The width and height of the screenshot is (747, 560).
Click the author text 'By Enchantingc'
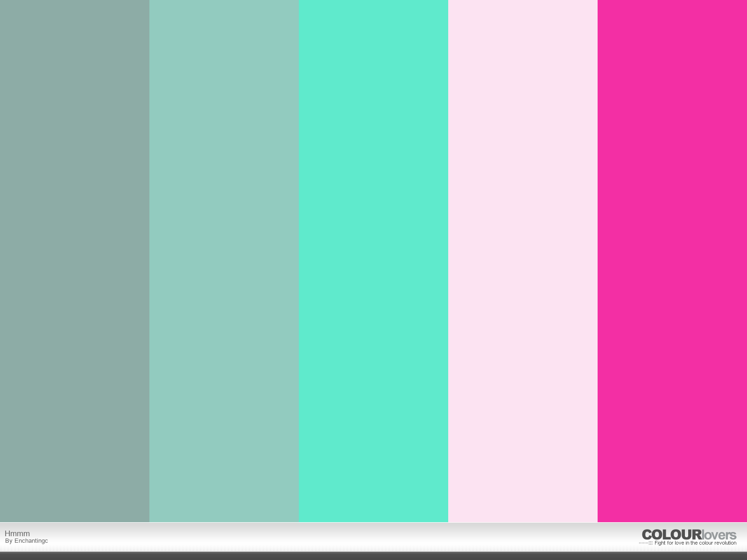27,541
